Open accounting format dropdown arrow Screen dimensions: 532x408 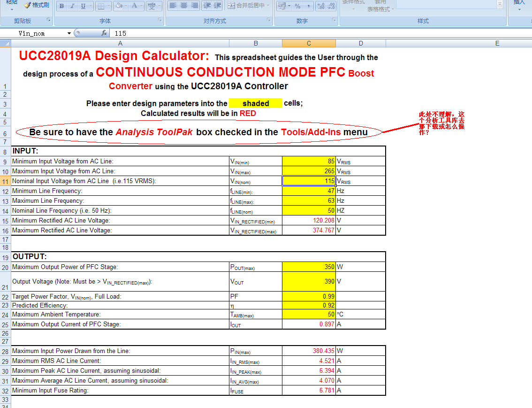tap(289, 6)
